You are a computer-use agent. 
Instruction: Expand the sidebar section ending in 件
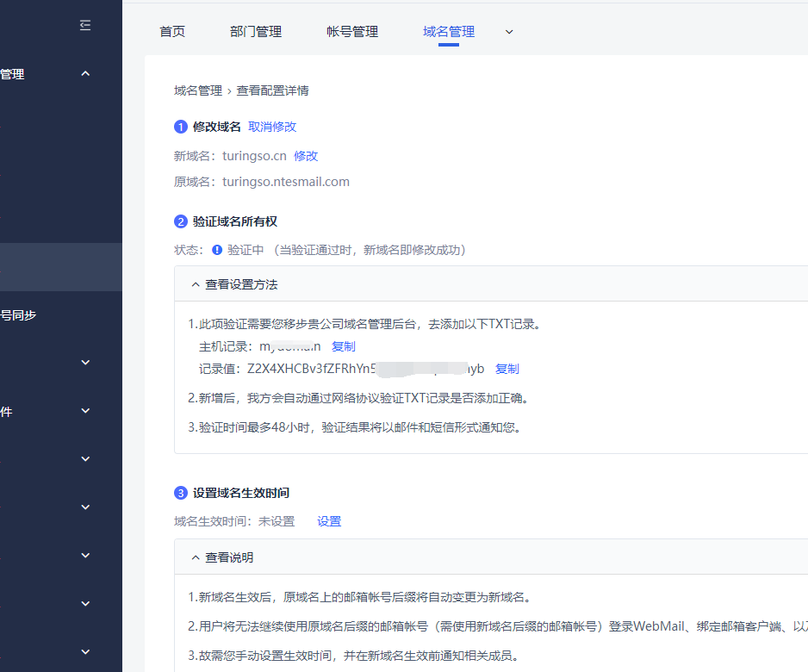85,412
